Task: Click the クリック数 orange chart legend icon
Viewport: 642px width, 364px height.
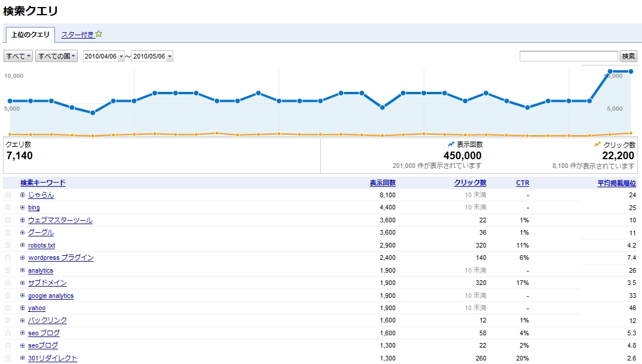Action: coord(598,144)
